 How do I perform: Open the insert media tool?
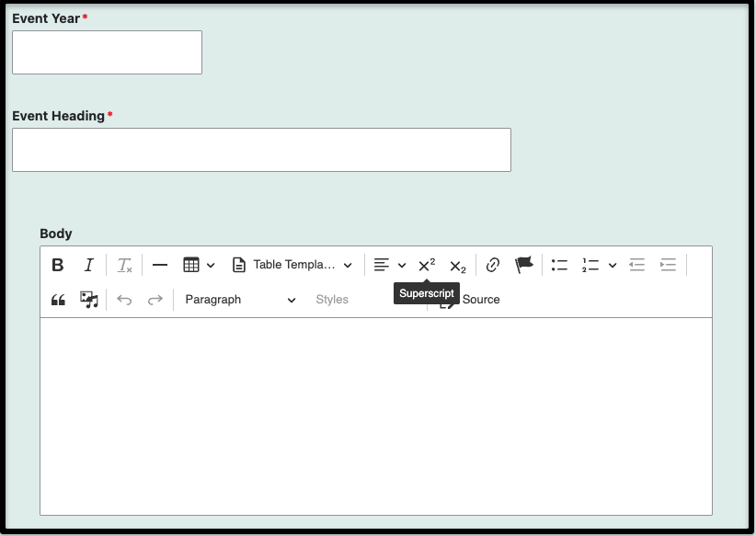point(89,300)
